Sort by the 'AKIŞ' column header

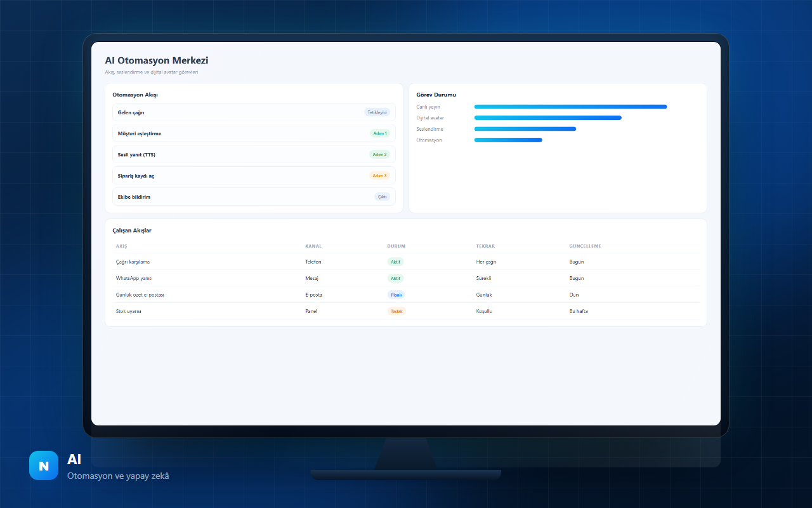pos(122,246)
